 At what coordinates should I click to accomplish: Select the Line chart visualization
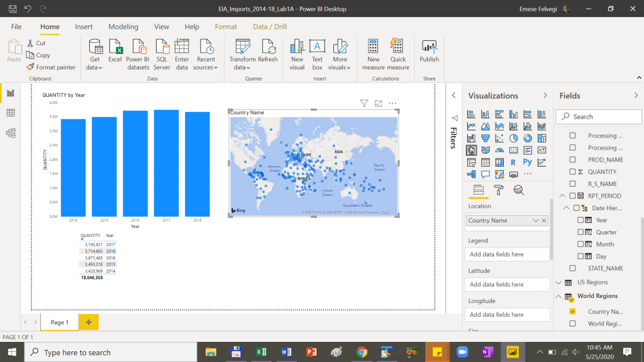(470, 125)
